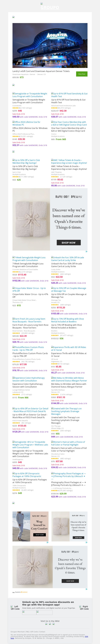Image resolution: width=100 pixels, height=644 pixels.
Task: Click the right app store badge
Action: click(44, 612)
